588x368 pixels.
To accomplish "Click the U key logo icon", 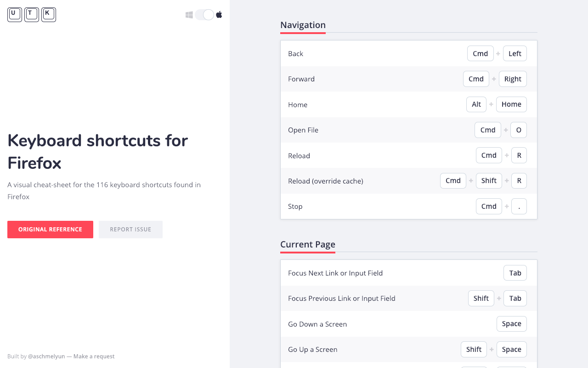I will click(15, 15).
